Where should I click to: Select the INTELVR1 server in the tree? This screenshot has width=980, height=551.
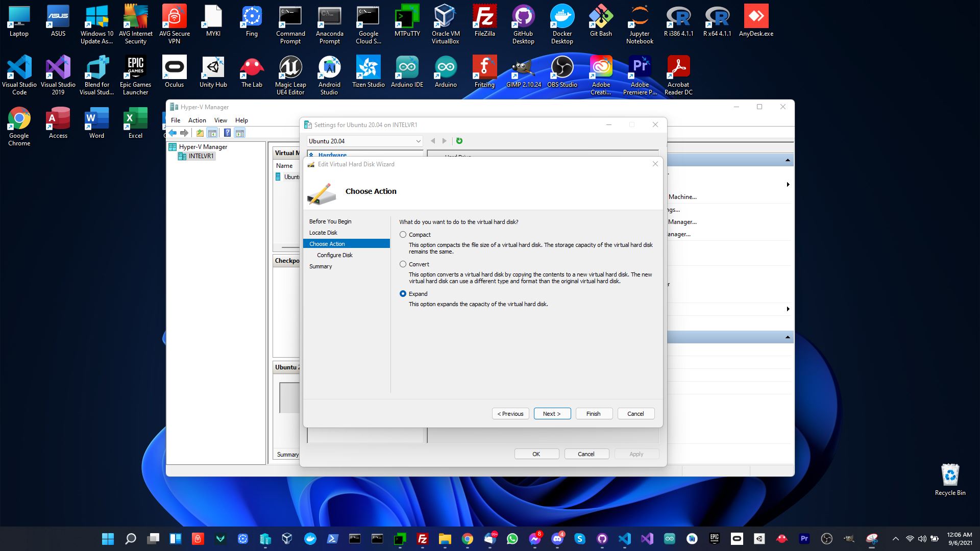[x=201, y=156]
